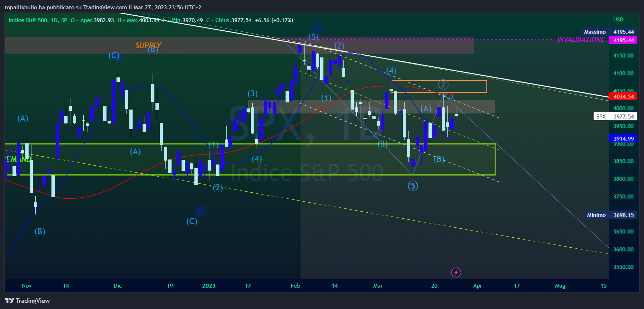Click the Indice S&P 500, 1D, SP title
Screen dimensions: 644x309
coord(38,20)
